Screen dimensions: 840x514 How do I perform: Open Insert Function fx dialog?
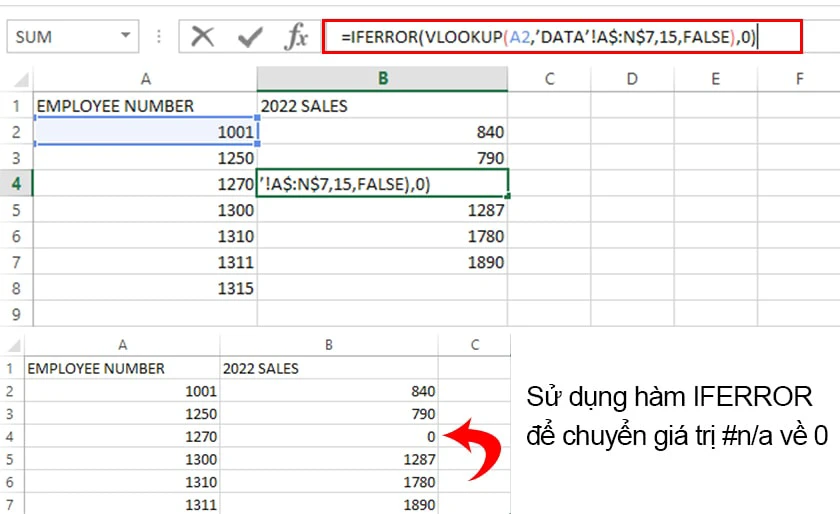click(x=296, y=36)
